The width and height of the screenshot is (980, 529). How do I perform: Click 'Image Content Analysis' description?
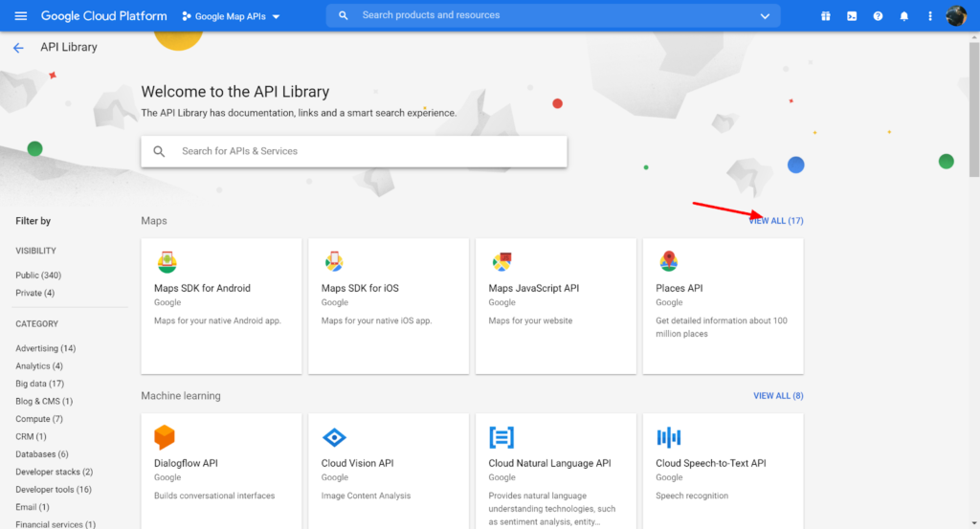366,496
